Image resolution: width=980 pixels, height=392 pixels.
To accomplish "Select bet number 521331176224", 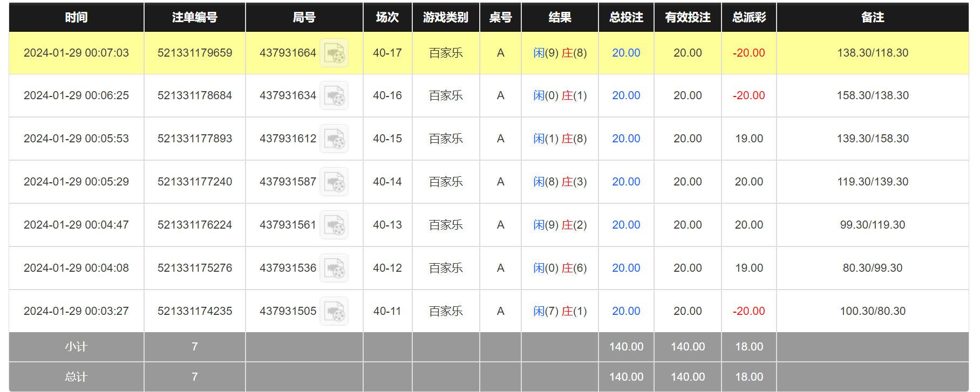I will (x=195, y=225).
